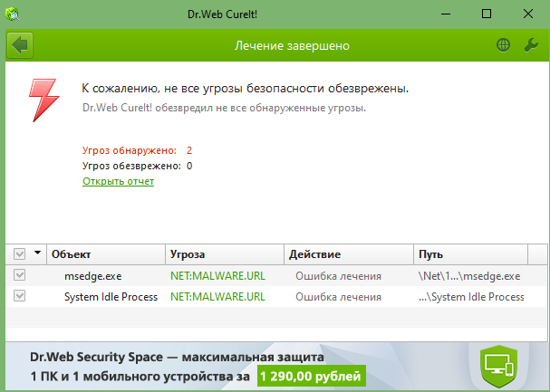Click the Лечение завершено header title

tap(292, 45)
